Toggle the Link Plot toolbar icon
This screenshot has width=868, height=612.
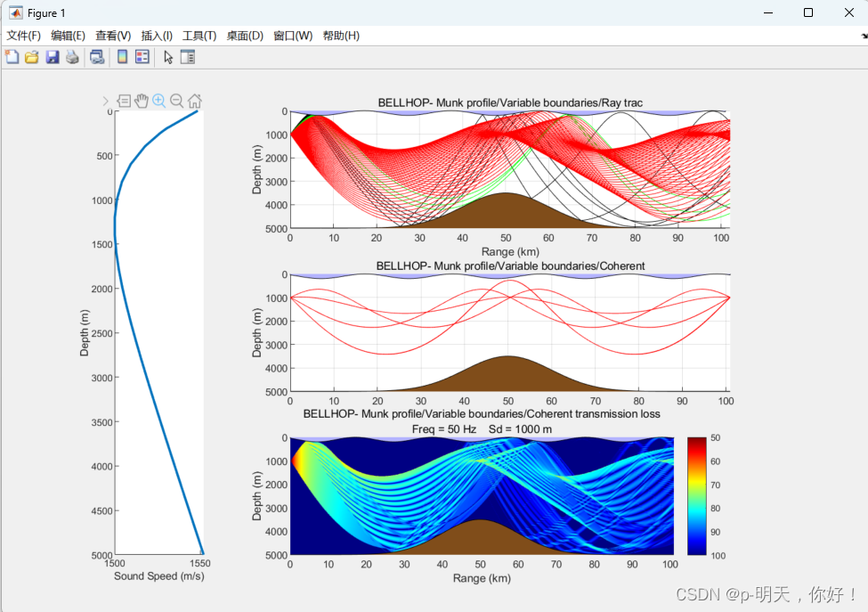point(97,57)
